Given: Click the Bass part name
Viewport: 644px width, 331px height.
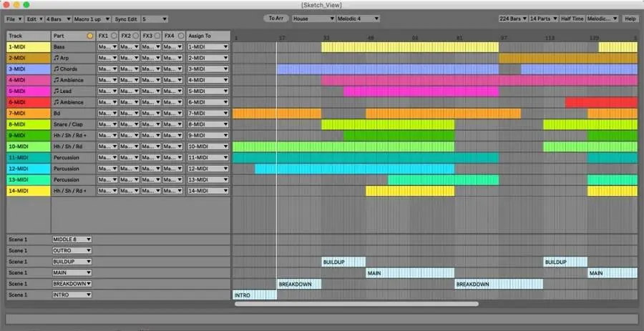Looking at the screenshot, I should 59,46.
